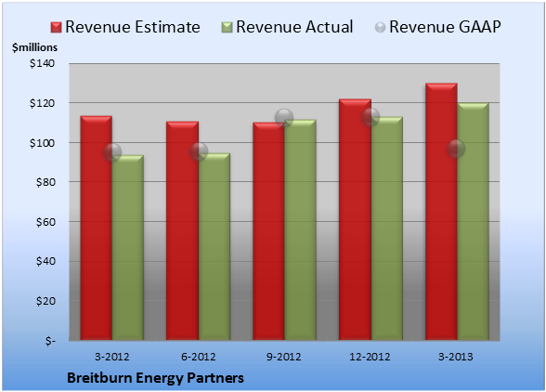Select the red estimate bar for 12-2012
Image resolution: width=546 pixels, height=392 pixels.
point(355,219)
